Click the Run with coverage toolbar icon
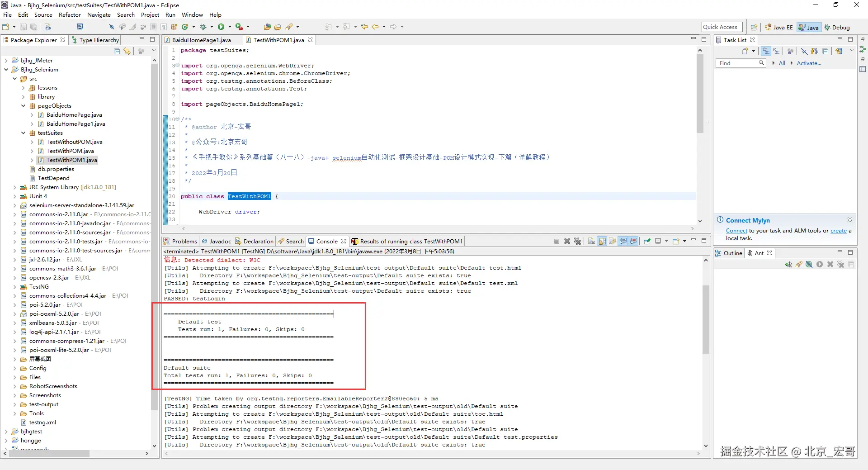This screenshot has height=470, width=868. click(x=239, y=27)
